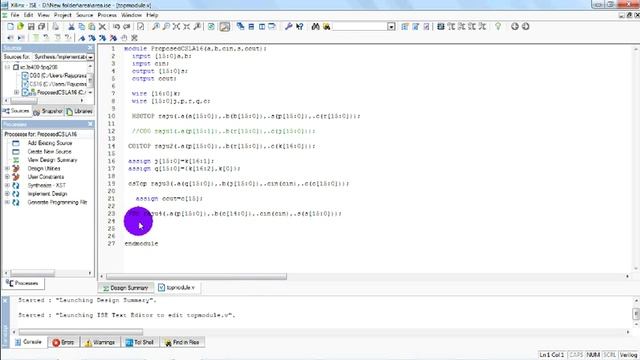
Task: Open the Errors tab
Action: coord(63,342)
